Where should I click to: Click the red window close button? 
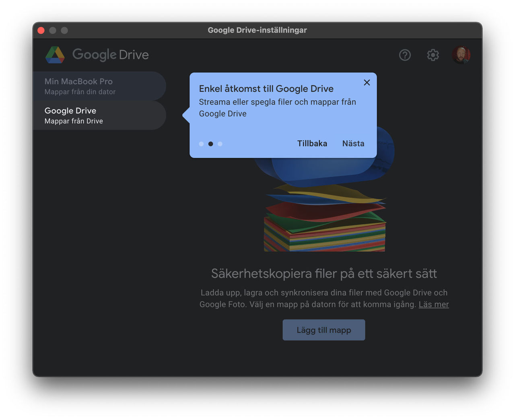click(41, 30)
